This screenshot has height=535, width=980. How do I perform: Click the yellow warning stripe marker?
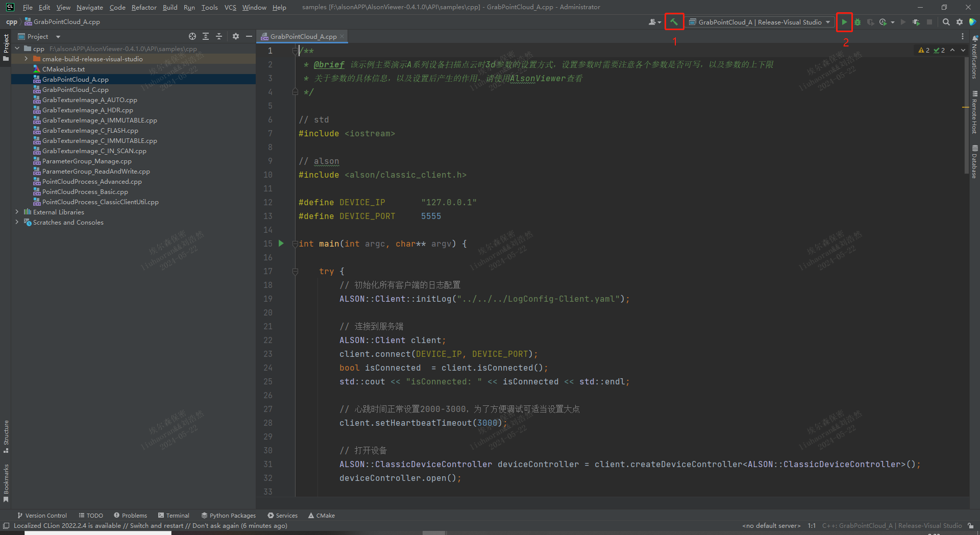(965, 107)
